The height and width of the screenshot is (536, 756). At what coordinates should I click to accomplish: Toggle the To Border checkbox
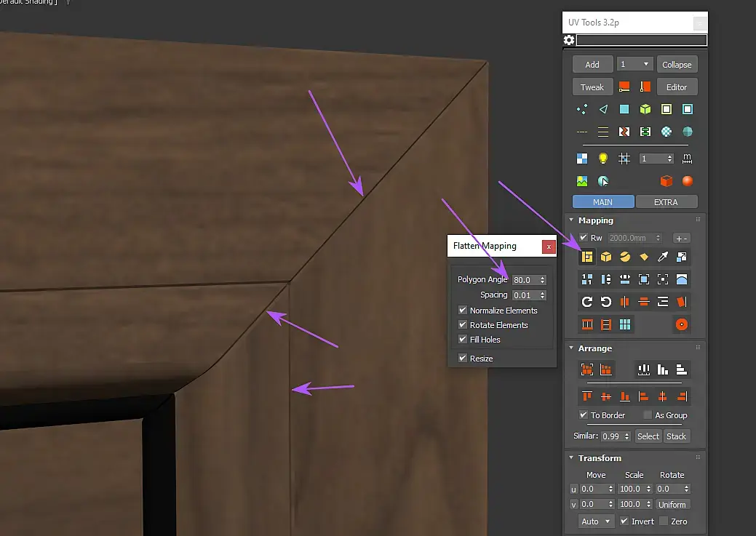tap(584, 415)
